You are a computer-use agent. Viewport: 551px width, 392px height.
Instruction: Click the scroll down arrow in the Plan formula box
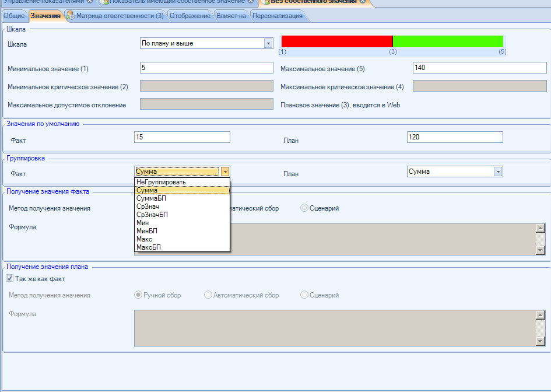pyautogui.click(x=540, y=341)
